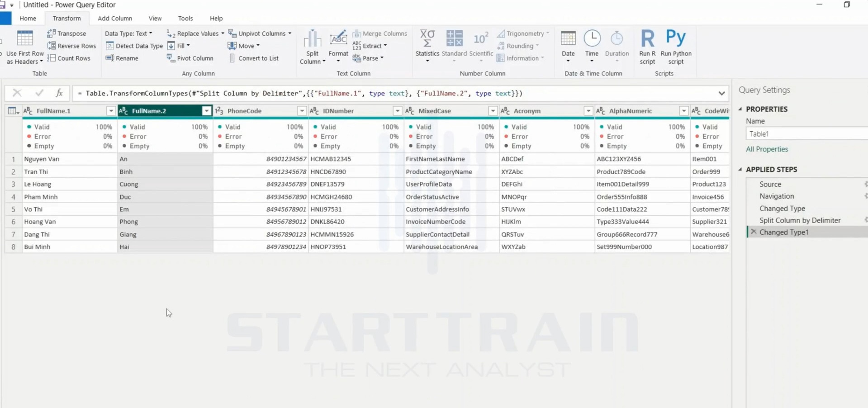Open Data Type: Text dropdown
The width and height of the screenshot is (868, 408).
click(x=128, y=33)
